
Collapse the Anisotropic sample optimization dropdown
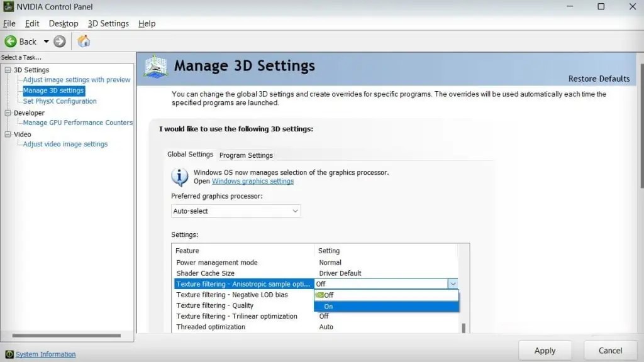[x=453, y=284]
